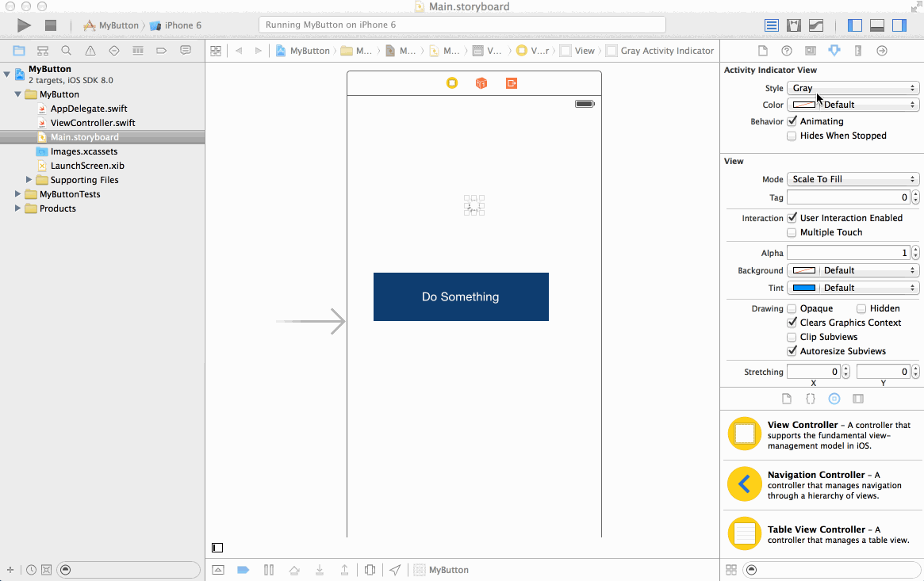Viewport: 924px width, 581px height.
Task: Check the Opaque option
Action: click(792, 308)
